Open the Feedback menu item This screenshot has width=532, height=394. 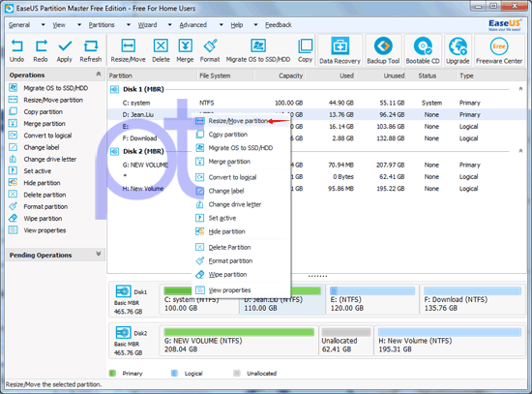click(x=279, y=25)
